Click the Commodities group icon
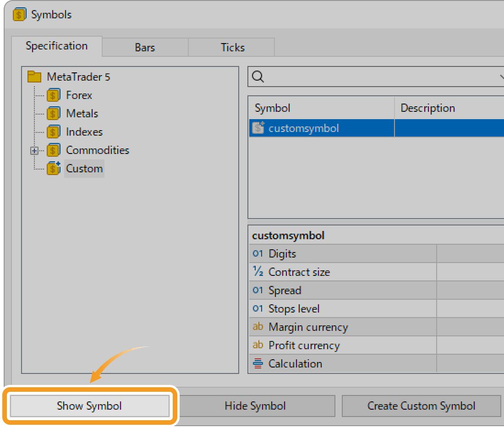 [53, 150]
